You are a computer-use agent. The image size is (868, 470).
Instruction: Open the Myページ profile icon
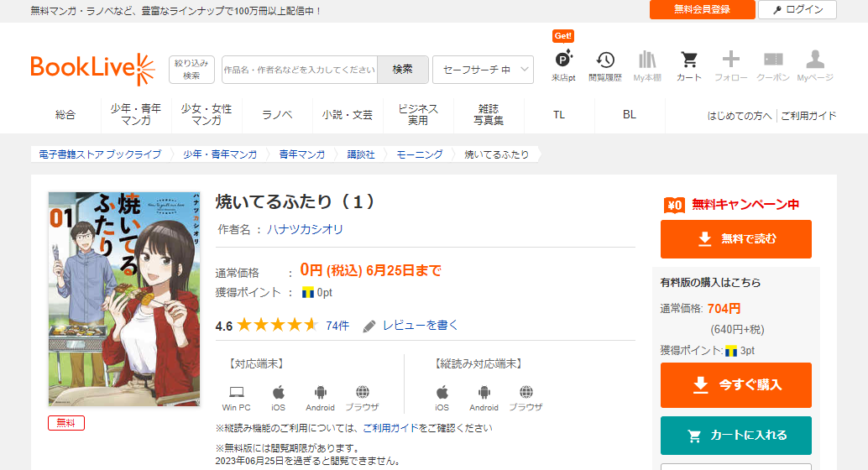pyautogui.click(x=815, y=60)
